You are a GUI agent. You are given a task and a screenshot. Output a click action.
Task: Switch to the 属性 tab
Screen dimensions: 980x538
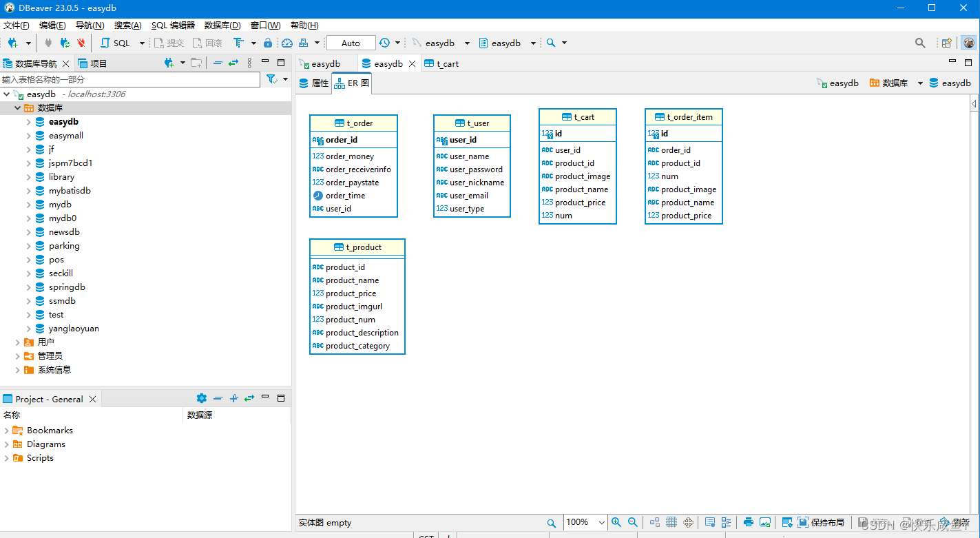click(314, 83)
